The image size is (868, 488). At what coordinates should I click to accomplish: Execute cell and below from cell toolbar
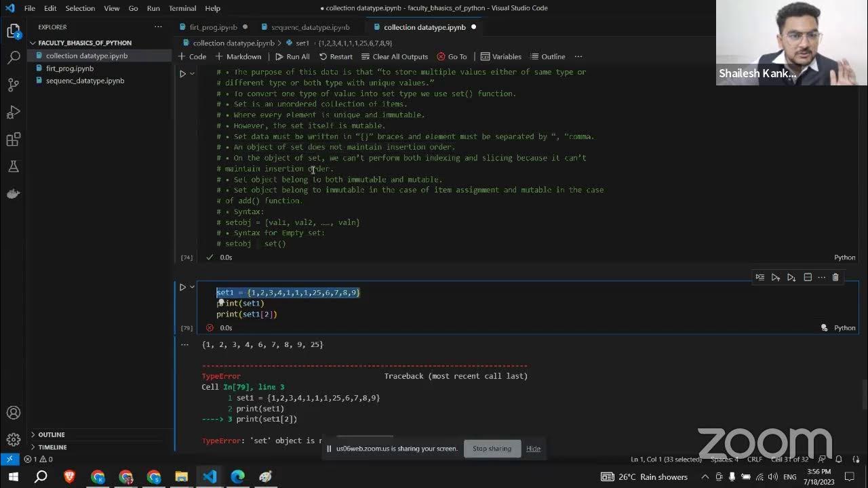pyautogui.click(x=791, y=277)
